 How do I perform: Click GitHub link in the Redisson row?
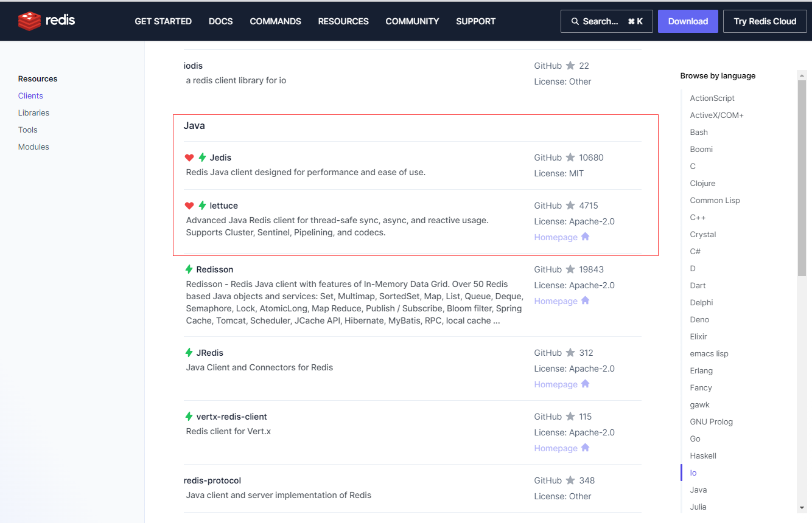548,269
